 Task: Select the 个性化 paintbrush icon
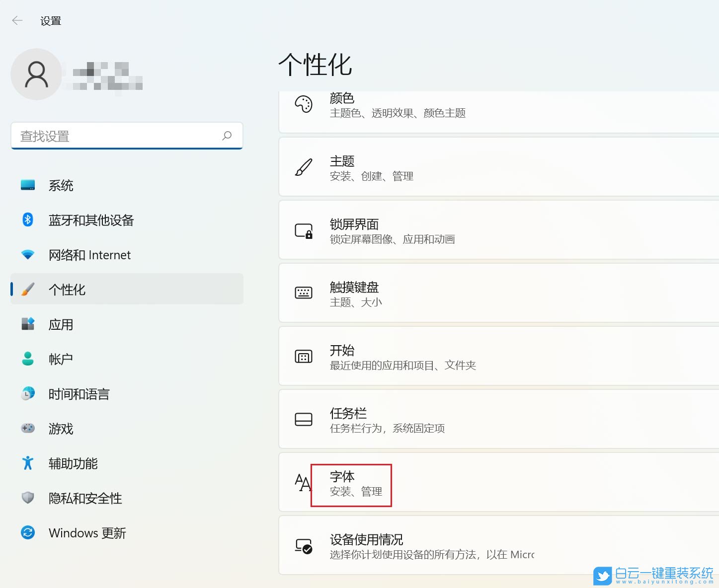[x=28, y=289]
